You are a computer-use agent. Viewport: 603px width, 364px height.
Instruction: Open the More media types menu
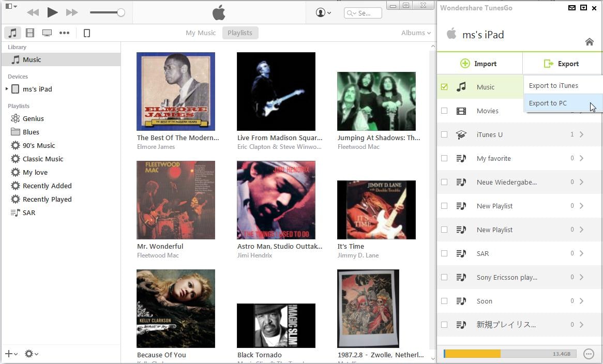64,33
